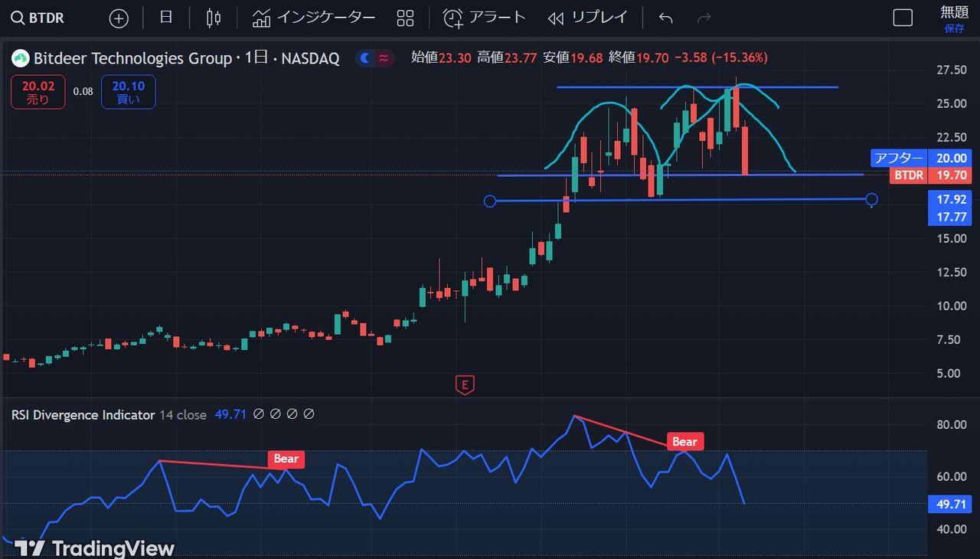Toggle the session moon indicator icon
The image size is (980, 559).
tap(365, 57)
